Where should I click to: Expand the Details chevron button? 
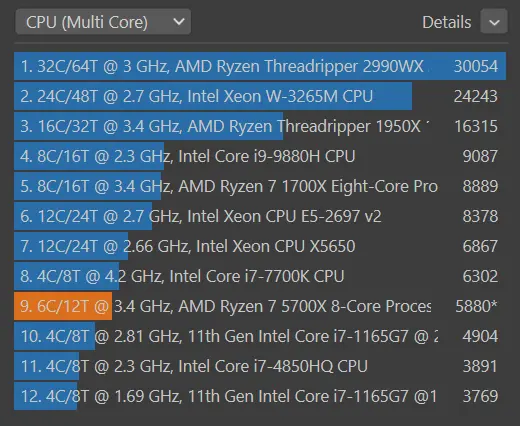tap(494, 22)
